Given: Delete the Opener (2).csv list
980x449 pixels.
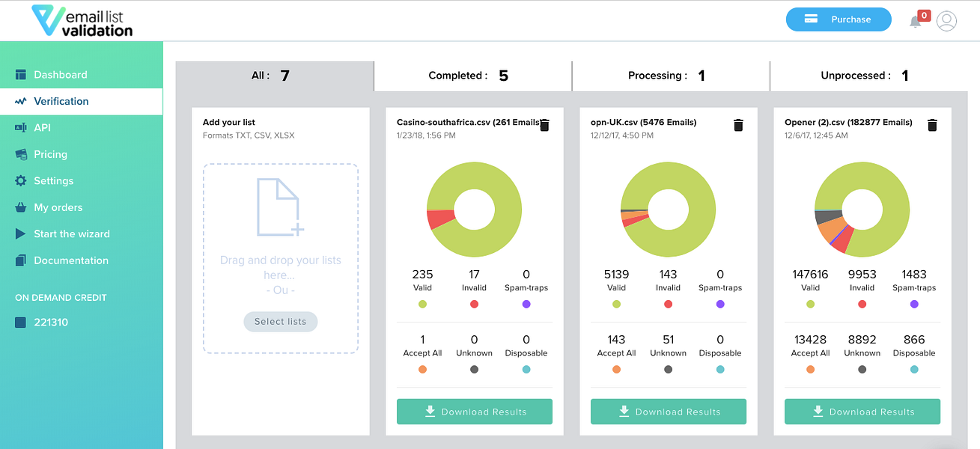Looking at the screenshot, I should pyautogui.click(x=932, y=125).
